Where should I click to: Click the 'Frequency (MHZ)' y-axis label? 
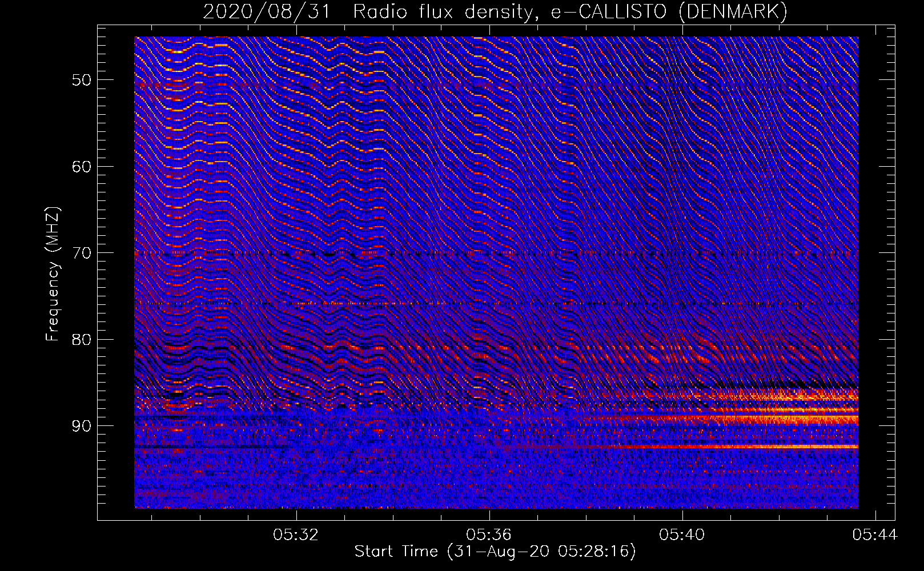(x=53, y=274)
